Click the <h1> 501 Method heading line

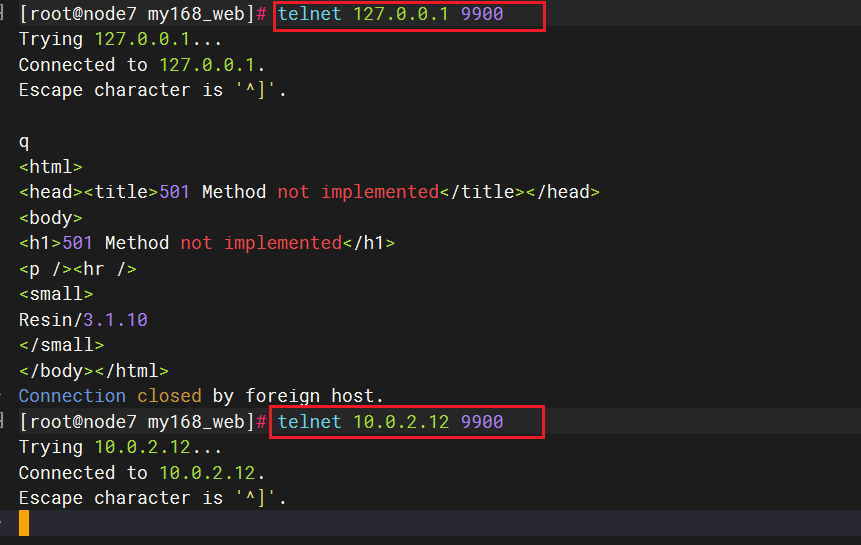point(206,243)
